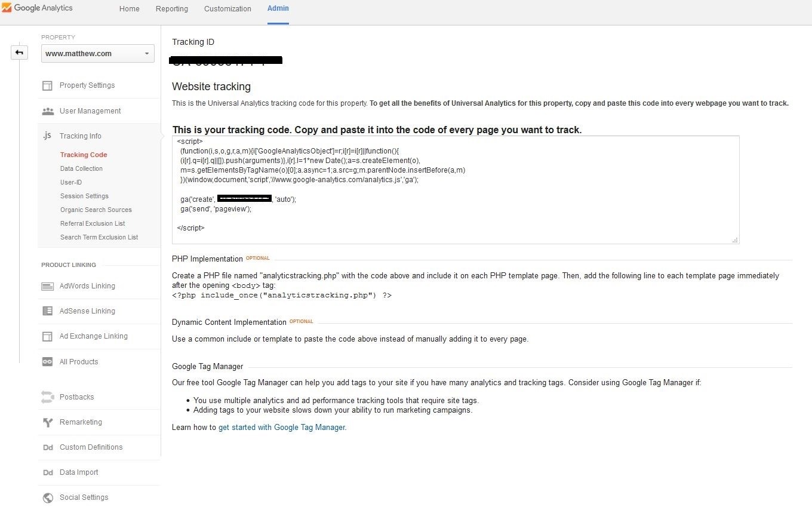Go to the Home tab
The width and height of the screenshot is (812, 513).
130,9
